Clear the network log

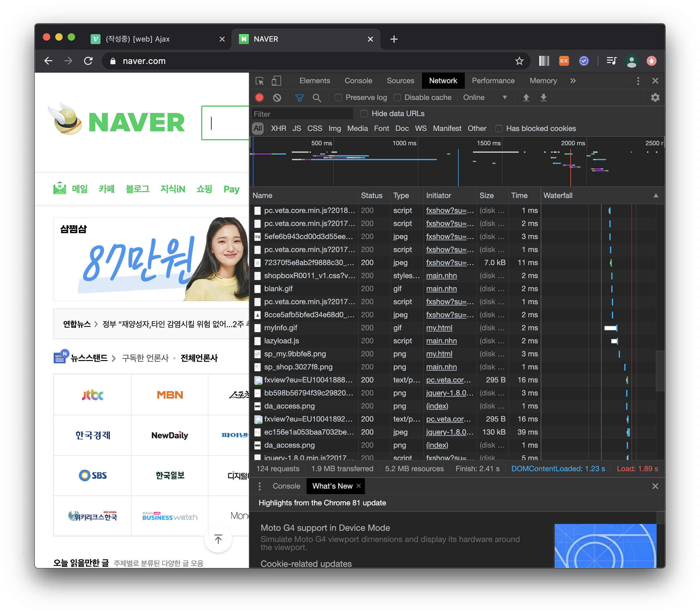tap(277, 98)
